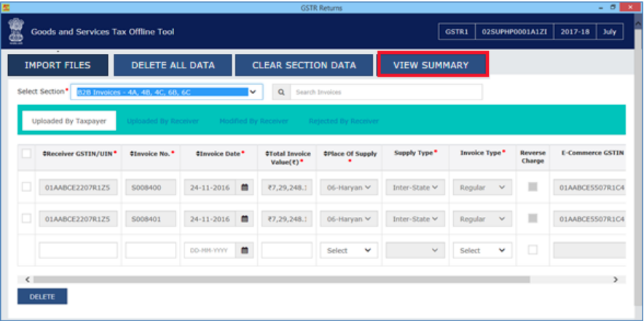Check the row for invoice S008401
This screenshot has height=321, width=644.
(x=26, y=218)
